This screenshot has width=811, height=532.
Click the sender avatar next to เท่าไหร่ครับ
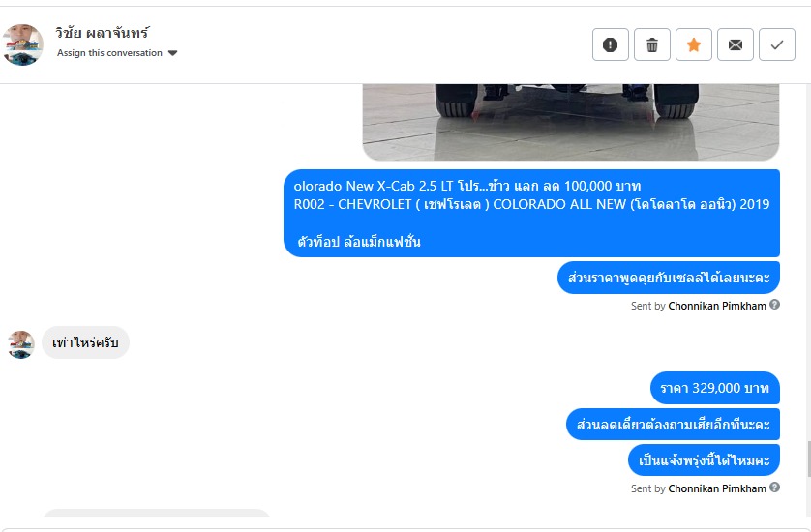[21, 344]
